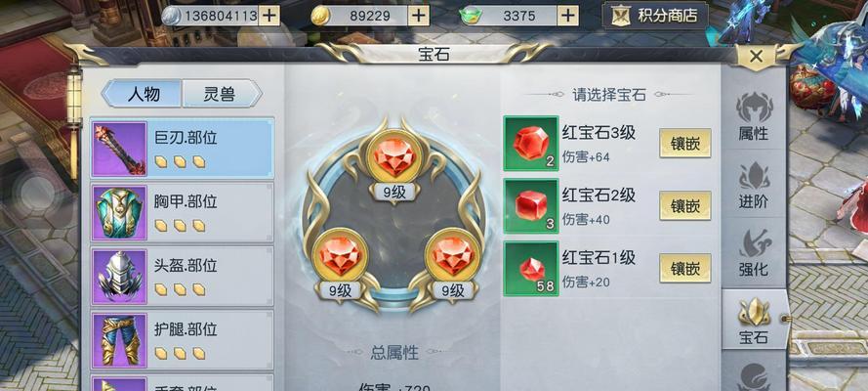Select the 胸甲.部位 equipment slot
Image resolution: width=868 pixels, height=391 pixels.
click(183, 212)
